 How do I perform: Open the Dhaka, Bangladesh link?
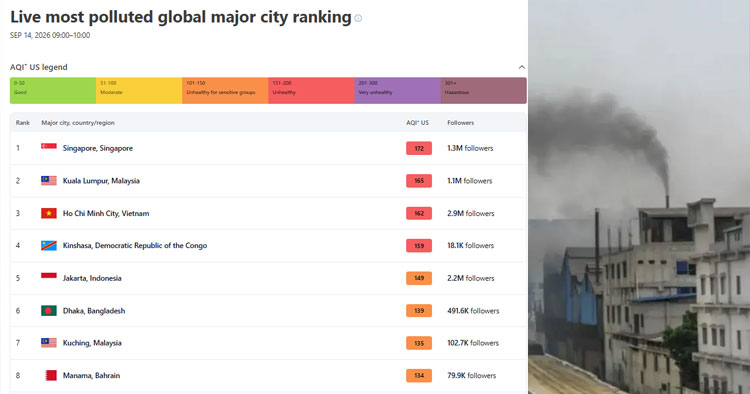click(x=94, y=311)
